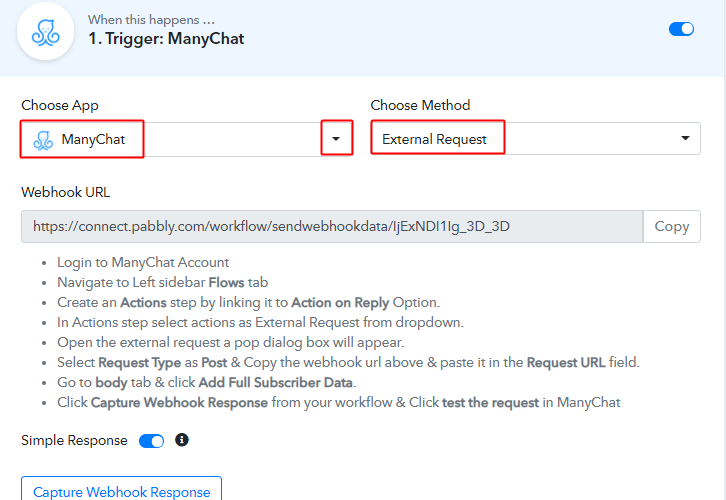The width and height of the screenshot is (726, 500).
Task: Expand the Choose Method dropdown arrow
Action: tap(685, 138)
